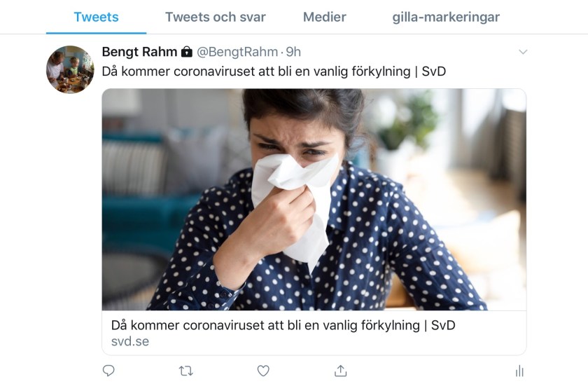Open the Tweets och svar tab
Image resolution: width=588 pixels, height=384 pixels.
[x=216, y=17]
